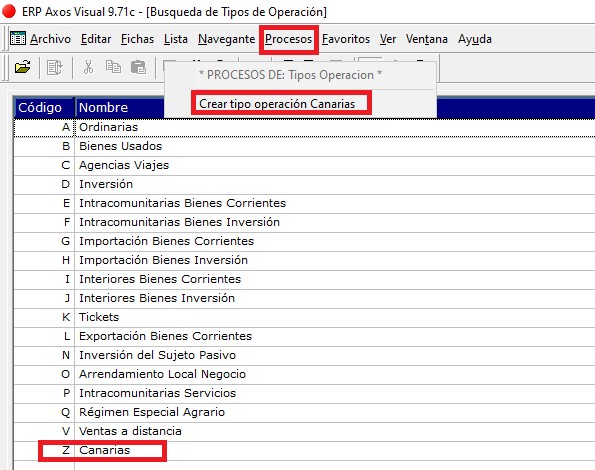Click the red ERP Axos application icon
Screen dimensions: 595x470
point(9,11)
